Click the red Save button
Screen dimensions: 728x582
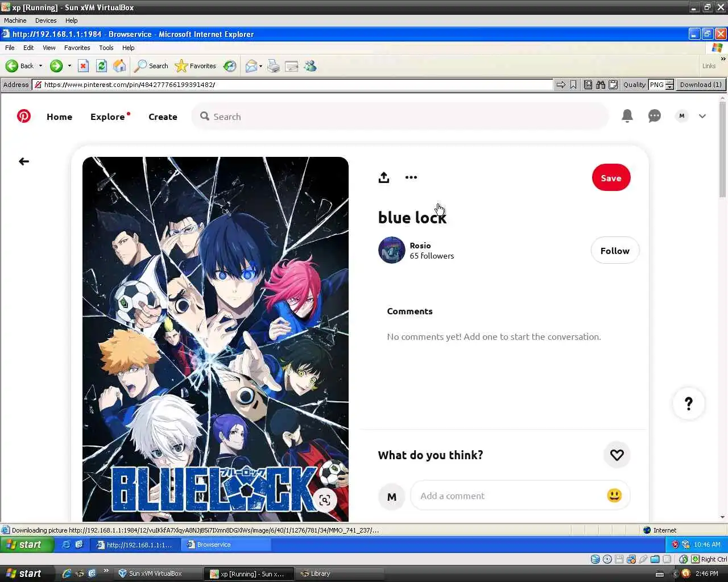tap(611, 178)
